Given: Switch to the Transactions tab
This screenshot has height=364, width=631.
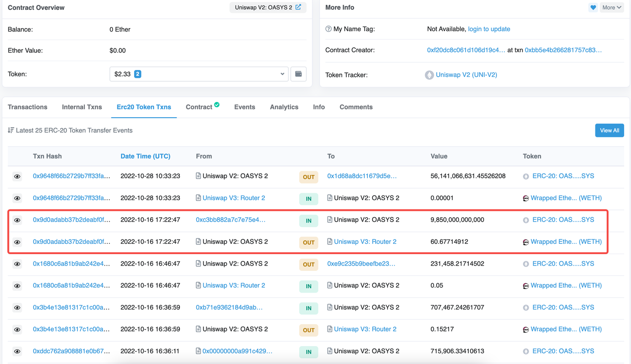Looking at the screenshot, I should [x=28, y=107].
